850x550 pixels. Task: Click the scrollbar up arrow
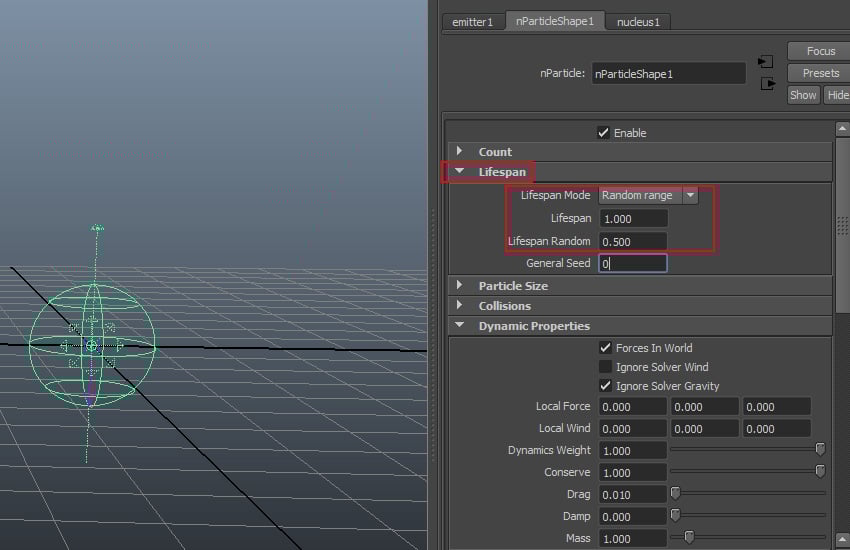click(842, 128)
